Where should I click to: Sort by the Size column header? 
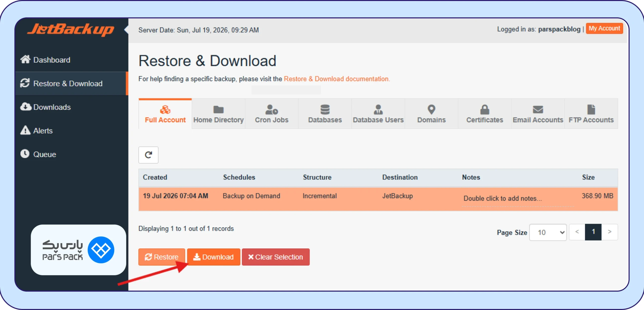[588, 177]
